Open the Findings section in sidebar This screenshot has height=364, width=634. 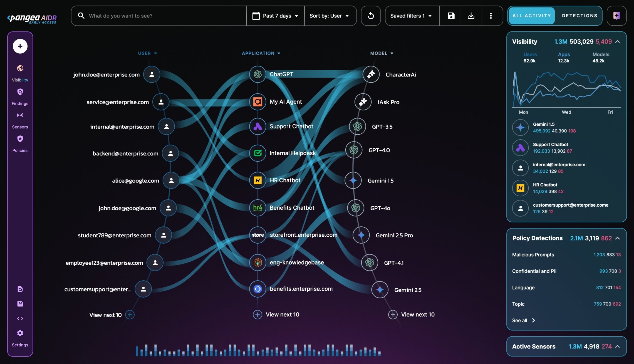pyautogui.click(x=20, y=97)
